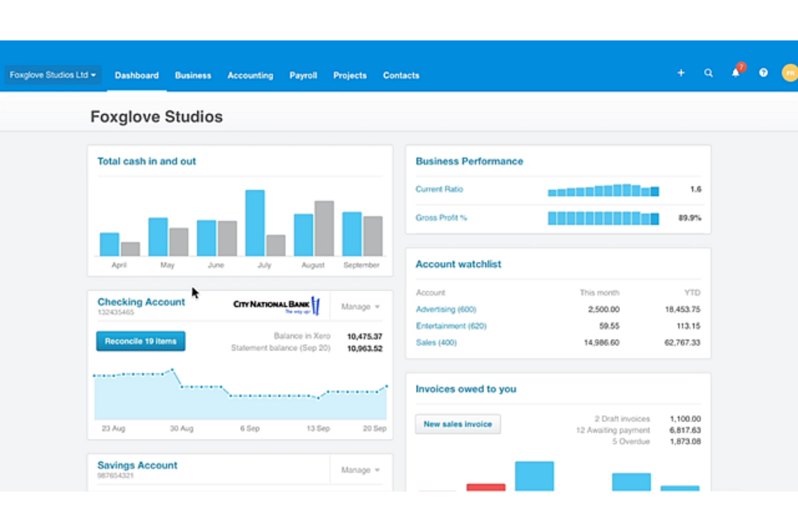Screen dimensions: 798x532
Task: Click the notification count badge showing 7
Action: click(741, 67)
